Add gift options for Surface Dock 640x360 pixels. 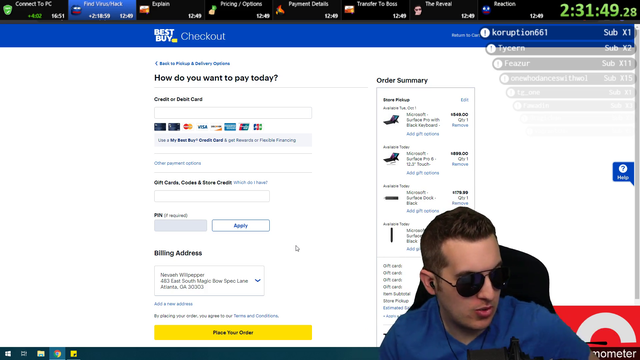tap(422, 211)
